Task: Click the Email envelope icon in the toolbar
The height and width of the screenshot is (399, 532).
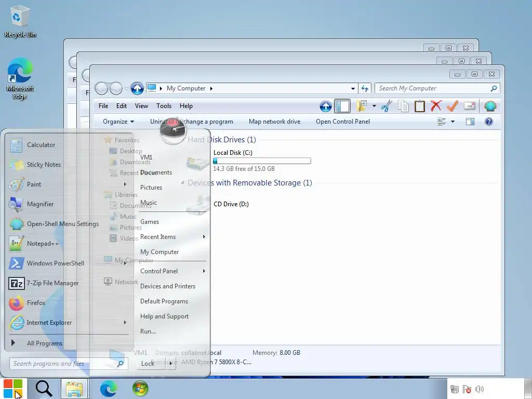Action: (x=469, y=106)
